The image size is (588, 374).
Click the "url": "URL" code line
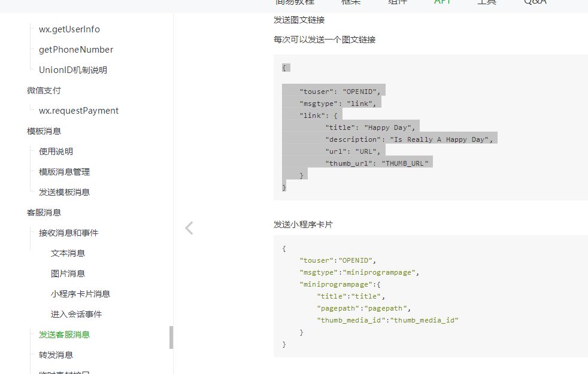tap(353, 152)
